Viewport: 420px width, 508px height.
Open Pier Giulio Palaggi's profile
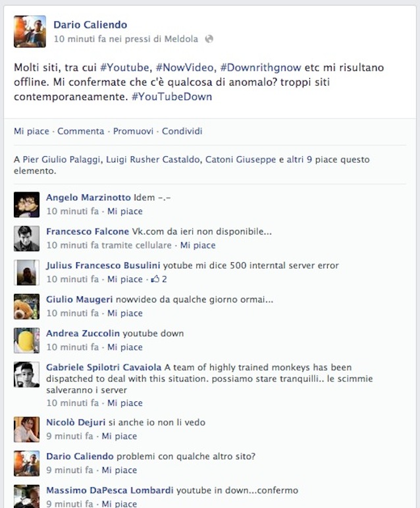point(61,159)
